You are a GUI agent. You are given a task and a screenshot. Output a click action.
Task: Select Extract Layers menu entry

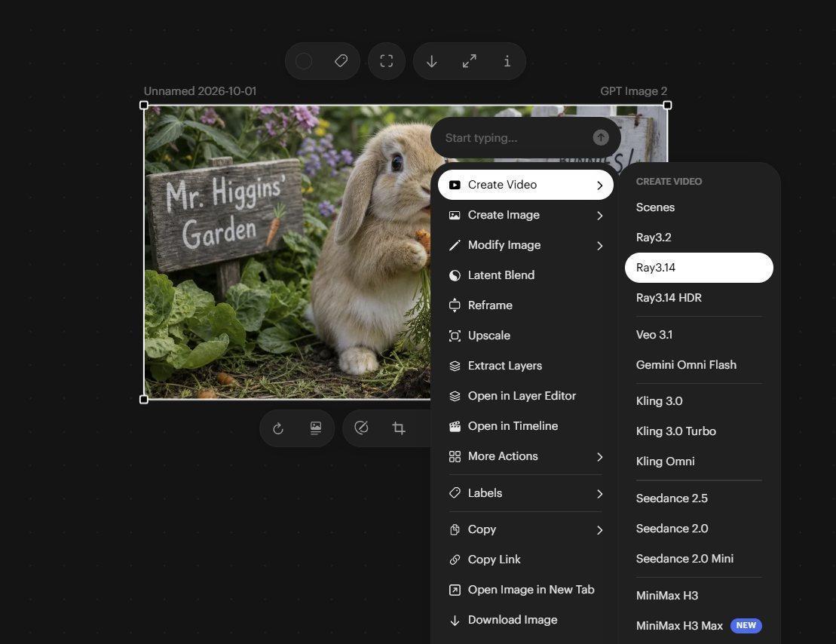click(525, 366)
